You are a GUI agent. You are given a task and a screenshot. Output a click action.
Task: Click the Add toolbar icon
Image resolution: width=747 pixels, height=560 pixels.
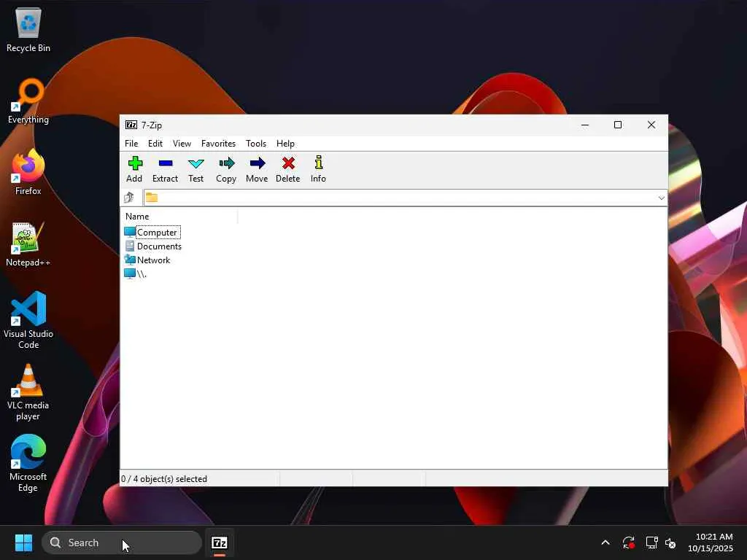pyautogui.click(x=135, y=163)
